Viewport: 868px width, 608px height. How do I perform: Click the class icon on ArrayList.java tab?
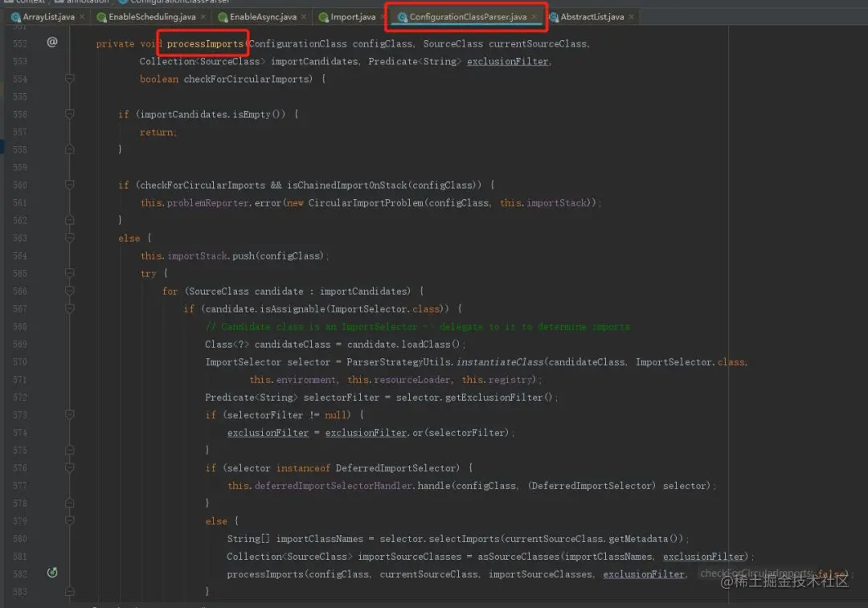pyautogui.click(x=16, y=17)
